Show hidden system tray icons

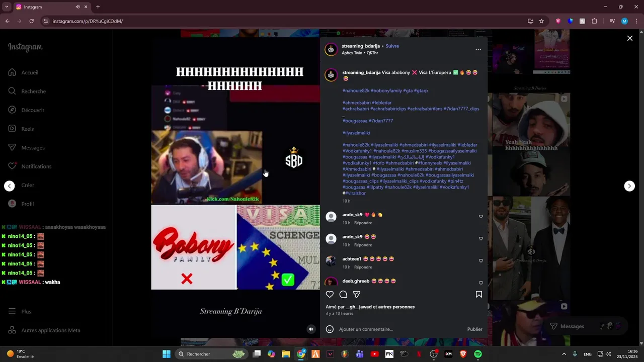click(x=563, y=354)
